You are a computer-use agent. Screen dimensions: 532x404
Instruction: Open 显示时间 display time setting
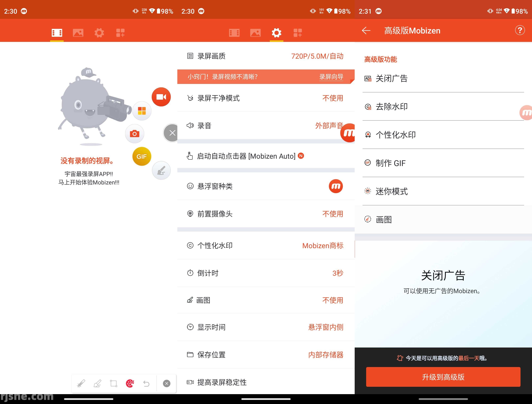click(266, 327)
